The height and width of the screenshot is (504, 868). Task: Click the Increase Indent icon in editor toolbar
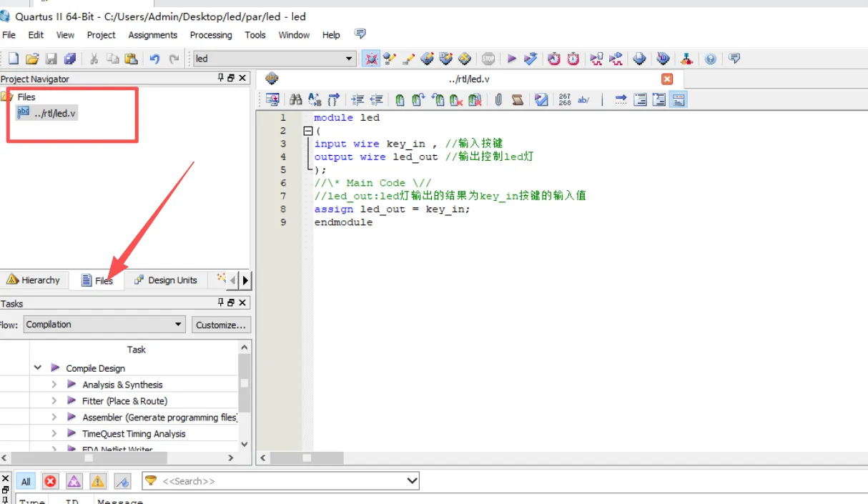click(357, 100)
